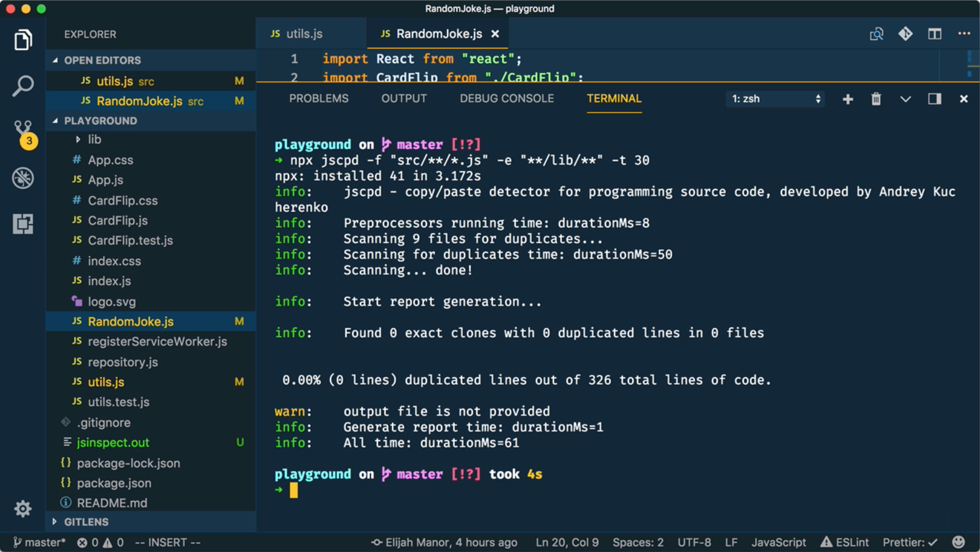This screenshot has width=980, height=552.
Task: Select RandomJoke.js in the file explorer
Action: (x=130, y=321)
